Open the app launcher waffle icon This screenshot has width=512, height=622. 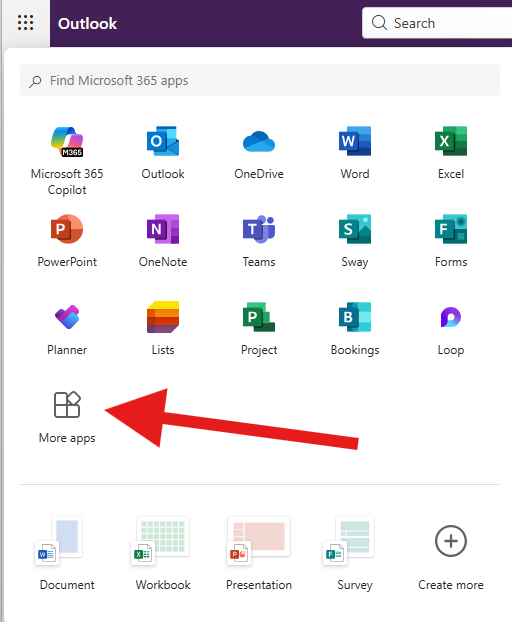25,23
